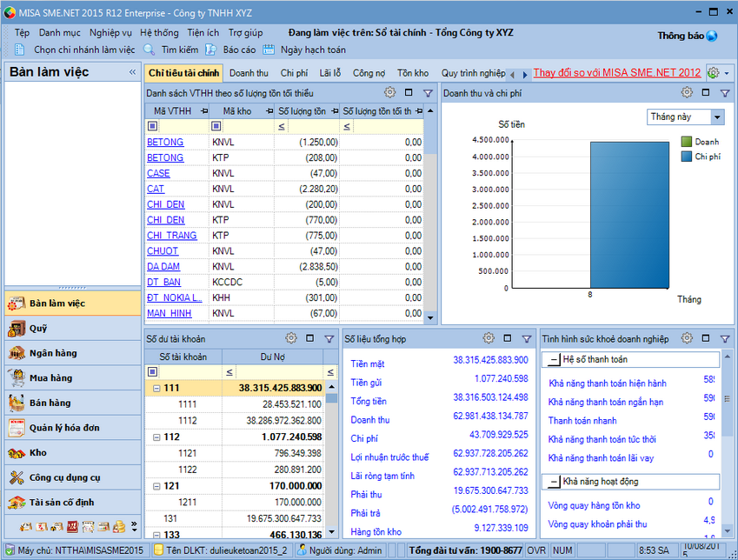This screenshot has width=738, height=560.
Task: Click the Máy chủ server status icon
Action: coord(10,550)
